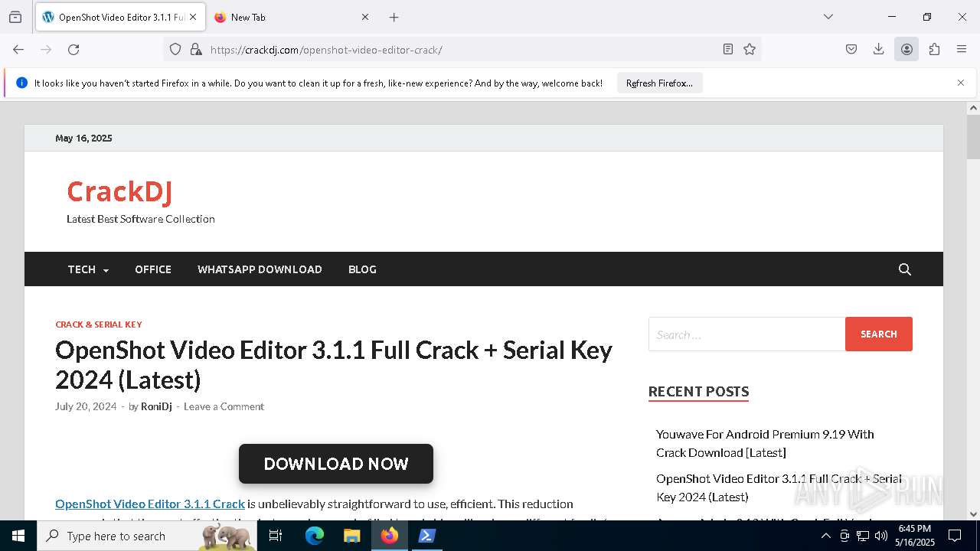This screenshot has height=551, width=980.
Task: Open taskbar clock showing 6:45 PM
Action: pos(914,536)
